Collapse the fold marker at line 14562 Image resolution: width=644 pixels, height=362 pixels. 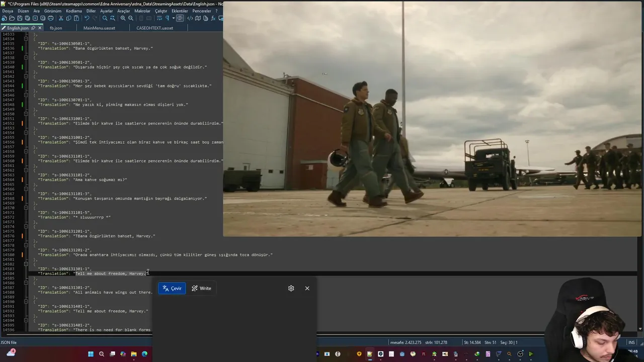coord(26,170)
